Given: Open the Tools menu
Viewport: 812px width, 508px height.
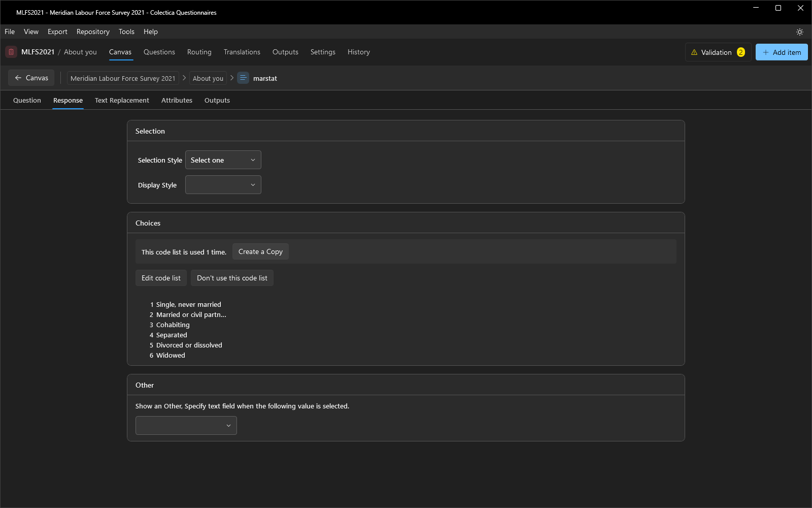Looking at the screenshot, I should tap(126, 31).
